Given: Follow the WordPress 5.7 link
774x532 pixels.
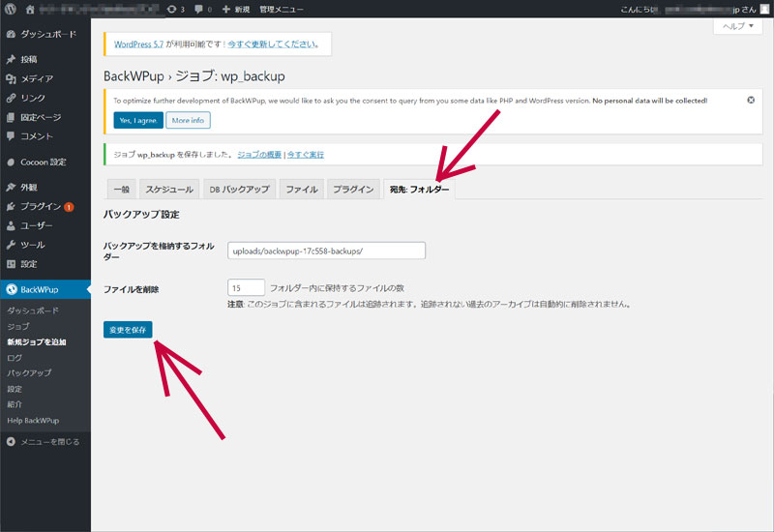Looking at the screenshot, I should click(x=138, y=44).
